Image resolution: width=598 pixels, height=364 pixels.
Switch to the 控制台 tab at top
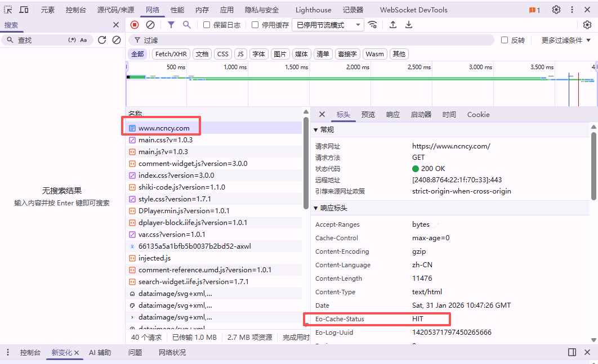75,10
